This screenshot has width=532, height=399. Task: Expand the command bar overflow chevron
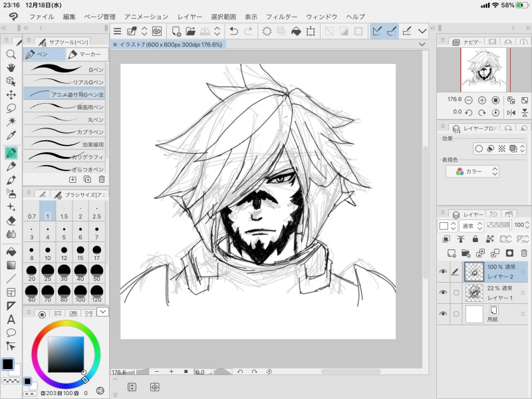tap(422, 31)
